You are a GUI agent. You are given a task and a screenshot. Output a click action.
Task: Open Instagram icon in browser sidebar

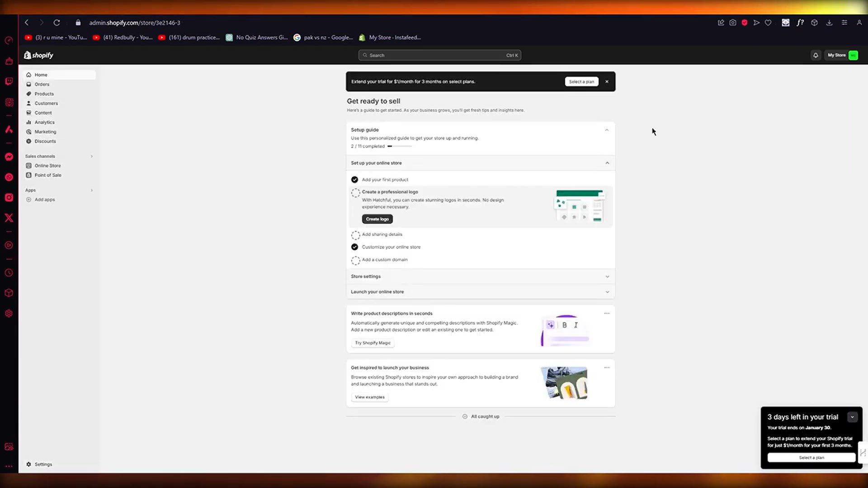coord(9,197)
